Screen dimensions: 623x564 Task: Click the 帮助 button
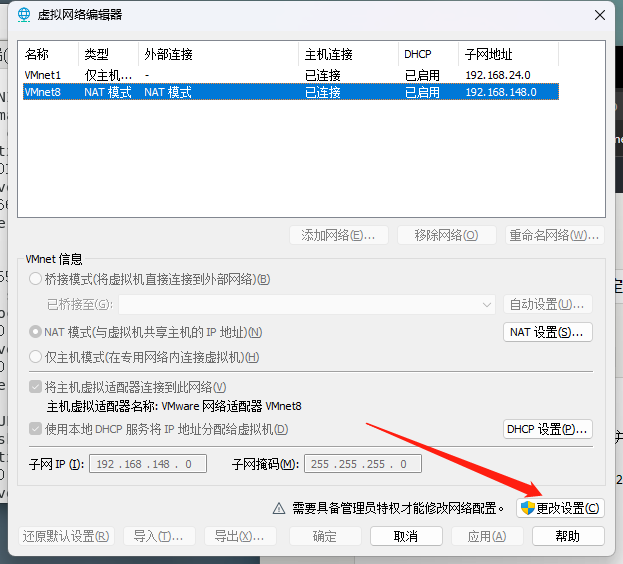pyautogui.click(x=568, y=536)
